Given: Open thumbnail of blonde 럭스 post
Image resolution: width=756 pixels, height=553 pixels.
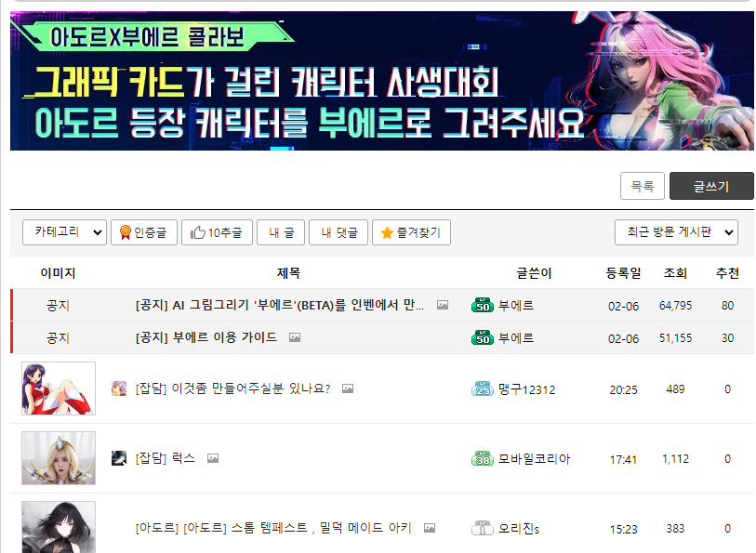Looking at the screenshot, I should [x=59, y=458].
